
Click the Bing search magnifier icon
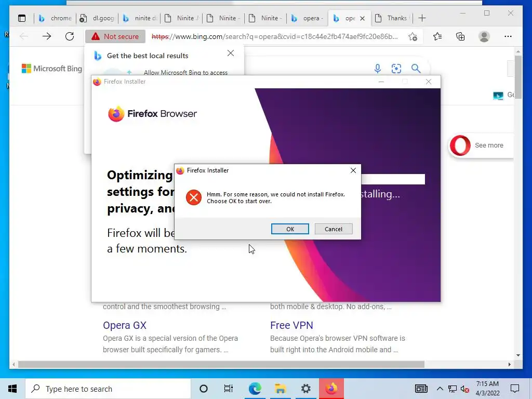[416, 69]
